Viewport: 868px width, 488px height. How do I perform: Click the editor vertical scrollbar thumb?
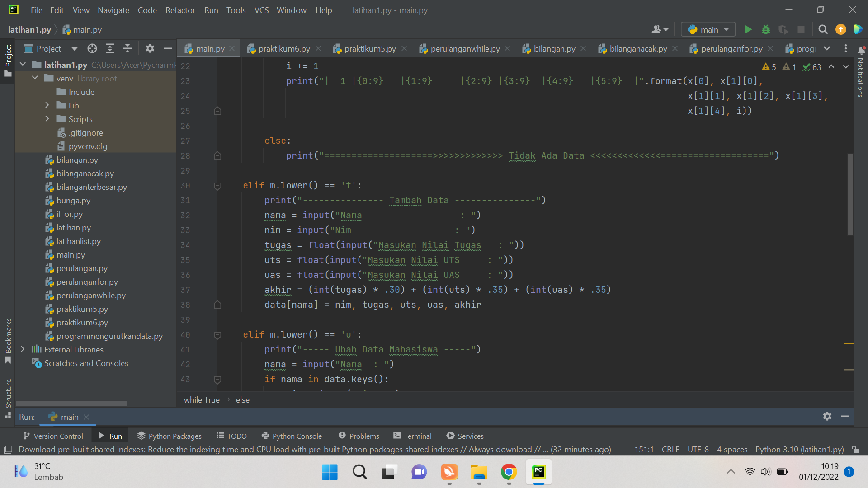tap(850, 194)
